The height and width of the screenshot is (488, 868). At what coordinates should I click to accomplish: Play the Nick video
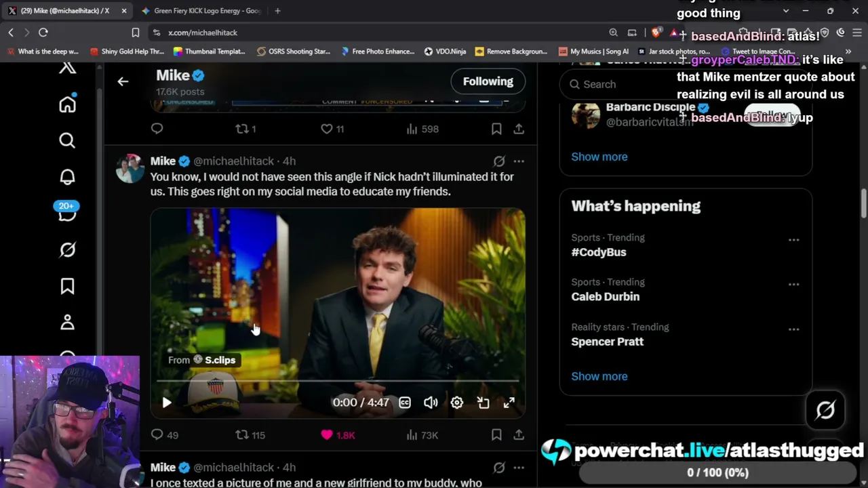[x=166, y=403]
